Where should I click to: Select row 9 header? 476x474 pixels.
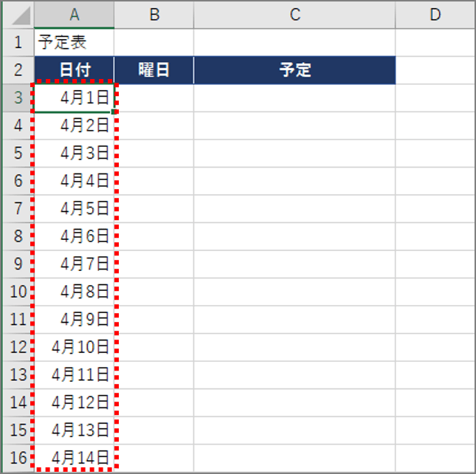point(18,264)
